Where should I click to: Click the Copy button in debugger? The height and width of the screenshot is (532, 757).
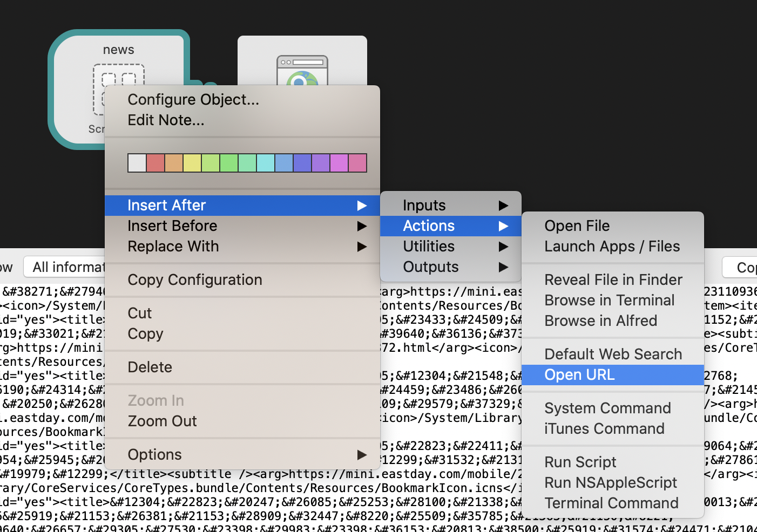(740, 267)
